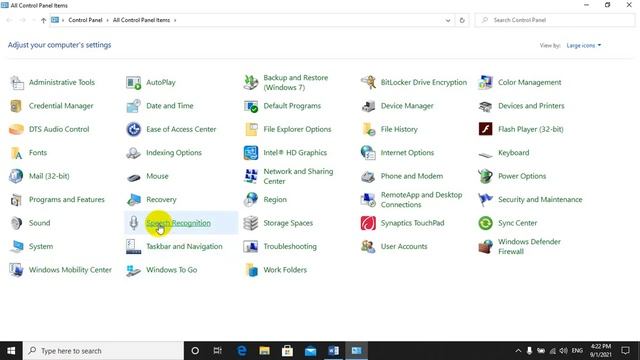Open Synaptics TouchPad icon

(x=368, y=223)
